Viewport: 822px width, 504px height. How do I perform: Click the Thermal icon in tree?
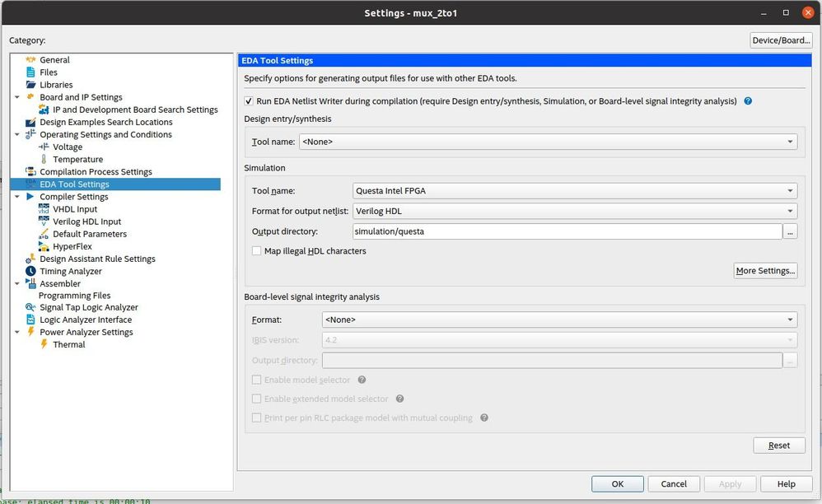coord(44,344)
